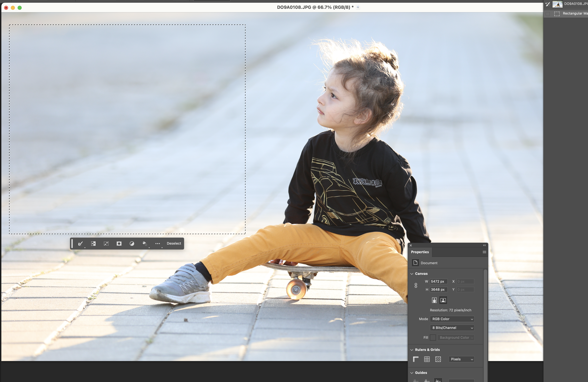The image size is (588, 382).
Task: Create mask from selection icon
Action: tap(119, 243)
